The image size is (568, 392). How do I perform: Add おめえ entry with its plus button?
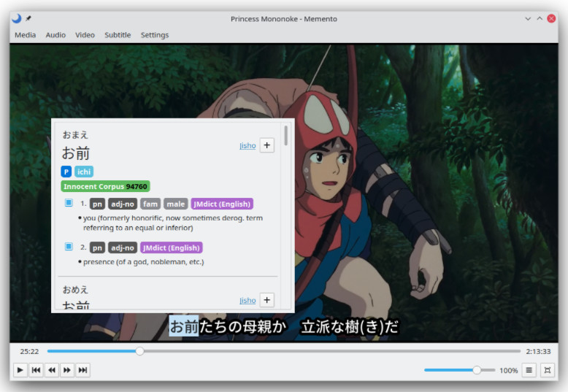[x=267, y=300]
